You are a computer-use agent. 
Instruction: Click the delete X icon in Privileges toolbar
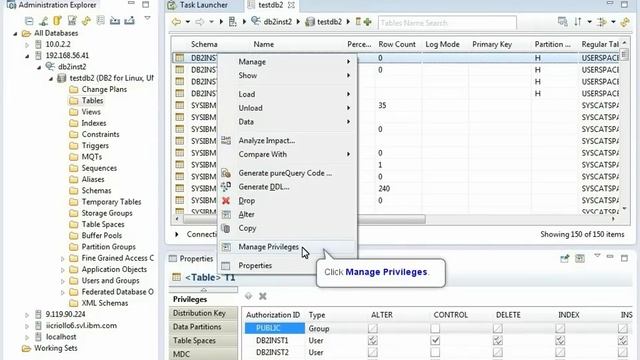[263, 296]
